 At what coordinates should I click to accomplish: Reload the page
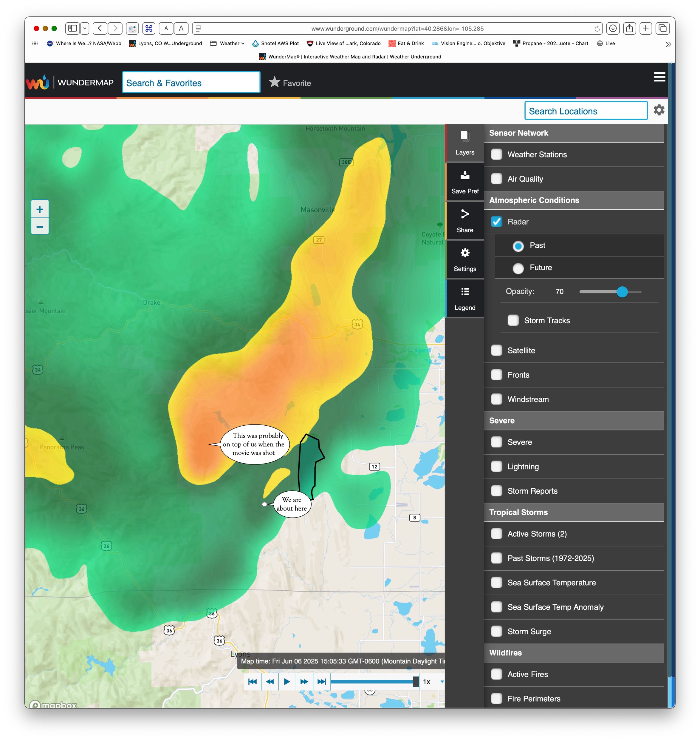pyautogui.click(x=597, y=29)
